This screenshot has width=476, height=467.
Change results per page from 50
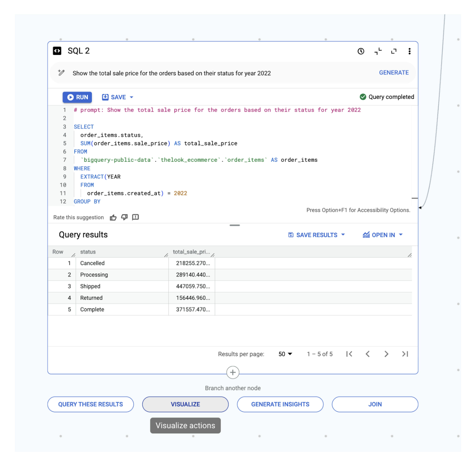point(285,354)
